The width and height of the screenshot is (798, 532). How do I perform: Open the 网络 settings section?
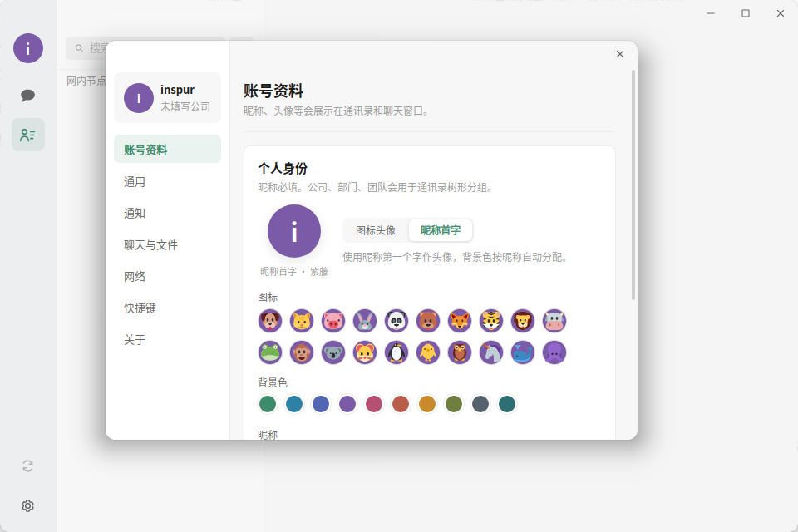tap(167, 277)
